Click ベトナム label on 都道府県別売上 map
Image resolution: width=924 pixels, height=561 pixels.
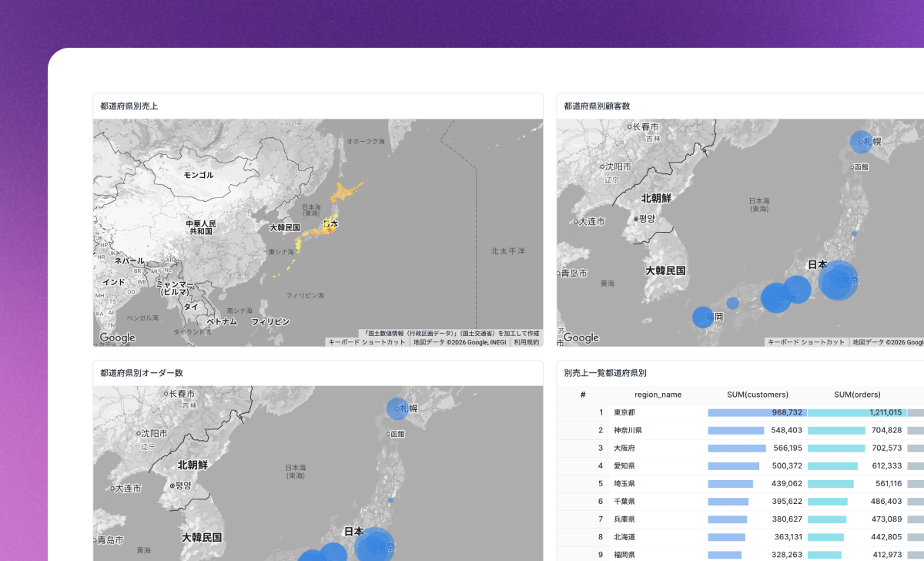[x=222, y=321]
